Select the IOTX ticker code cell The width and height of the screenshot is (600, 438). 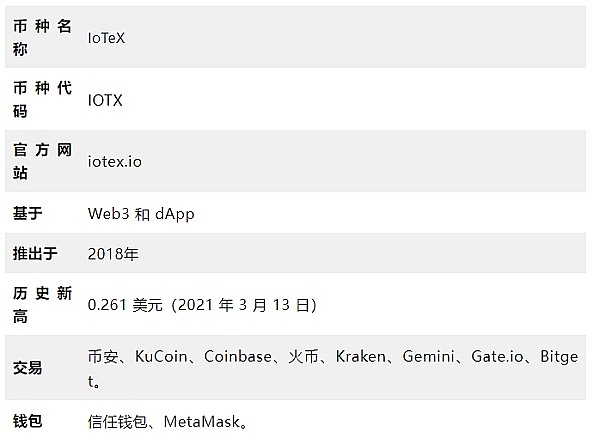105,99
